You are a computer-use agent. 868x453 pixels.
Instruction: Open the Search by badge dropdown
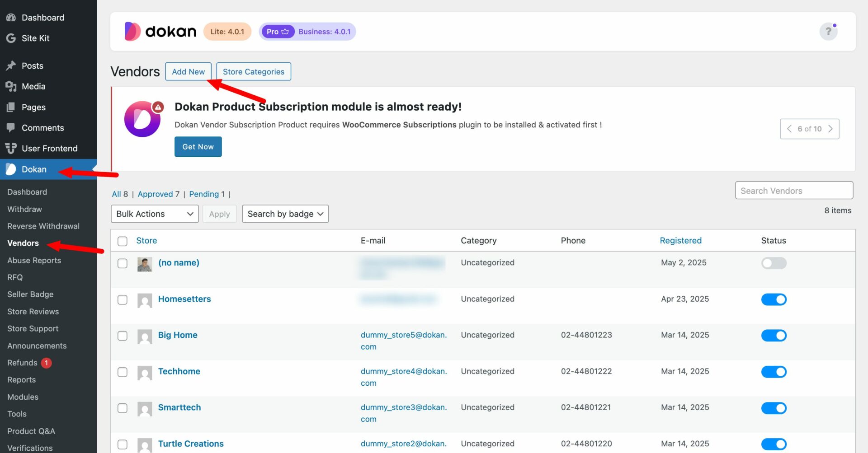click(x=285, y=214)
